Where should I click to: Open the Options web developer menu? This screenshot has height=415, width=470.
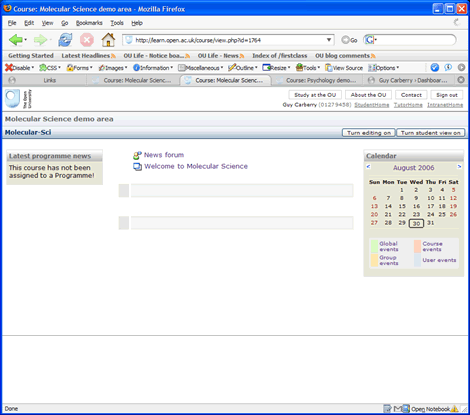coord(383,68)
